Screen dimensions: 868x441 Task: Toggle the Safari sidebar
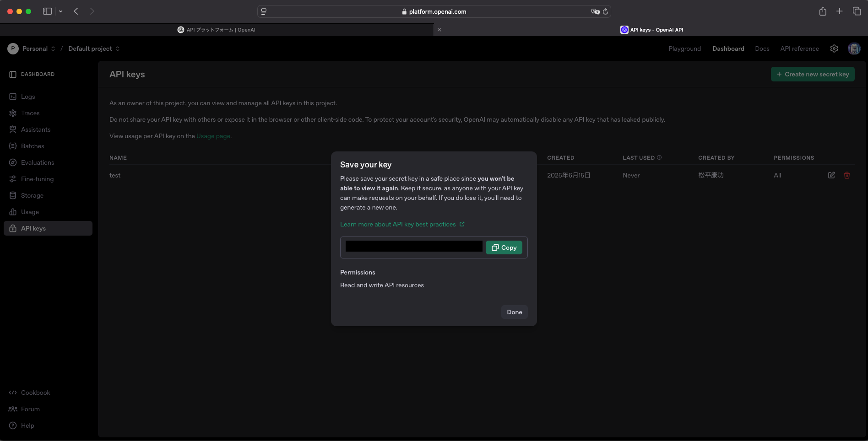coord(47,11)
